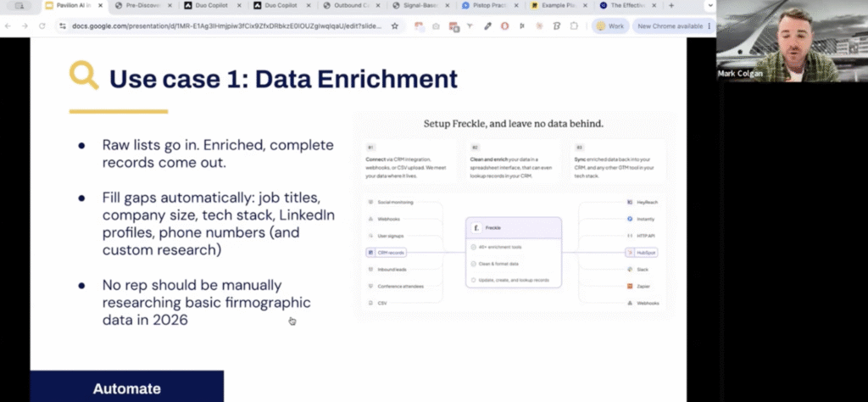This screenshot has width=868, height=402.
Task: Close the Example Play tab
Action: [x=585, y=6]
